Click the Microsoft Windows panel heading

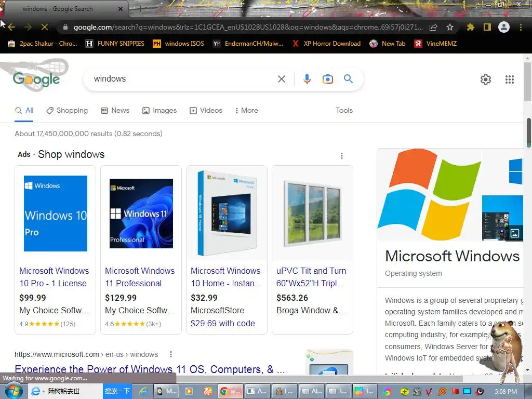(x=453, y=256)
